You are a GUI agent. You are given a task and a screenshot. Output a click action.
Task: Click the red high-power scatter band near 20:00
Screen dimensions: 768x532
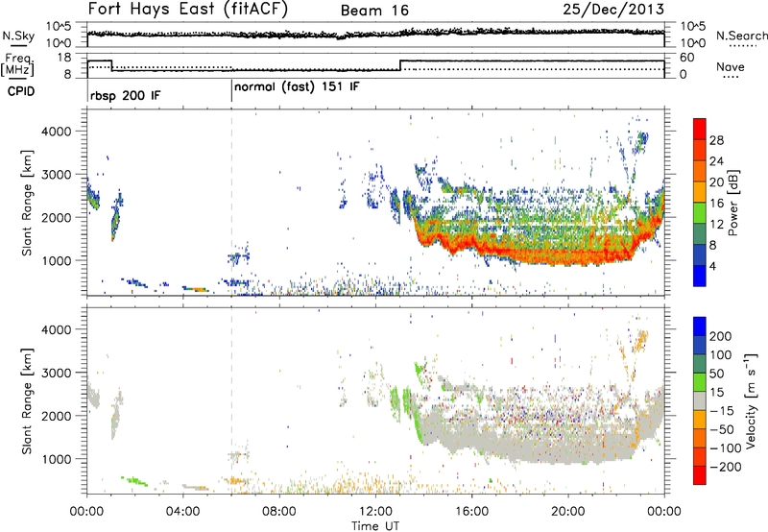567,256
